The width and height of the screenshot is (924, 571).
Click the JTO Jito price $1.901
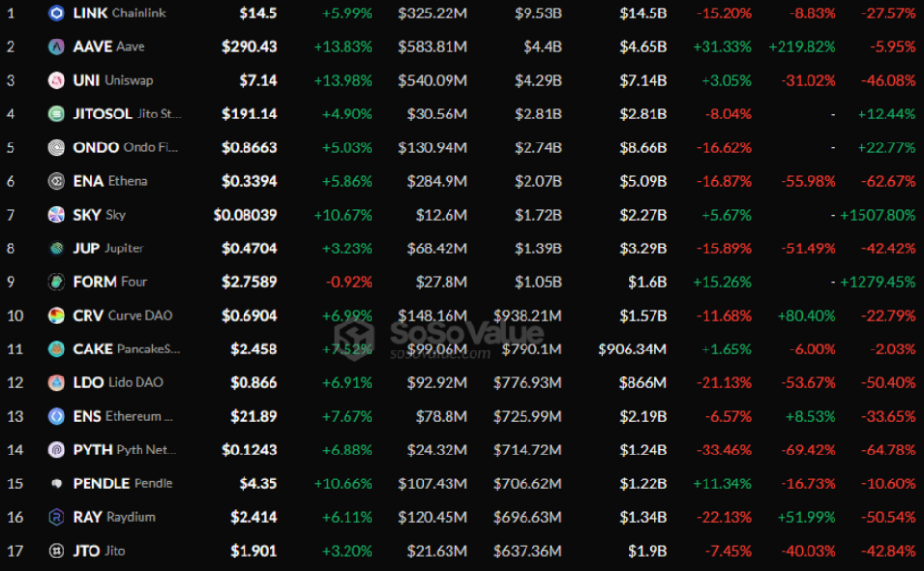[x=254, y=551]
